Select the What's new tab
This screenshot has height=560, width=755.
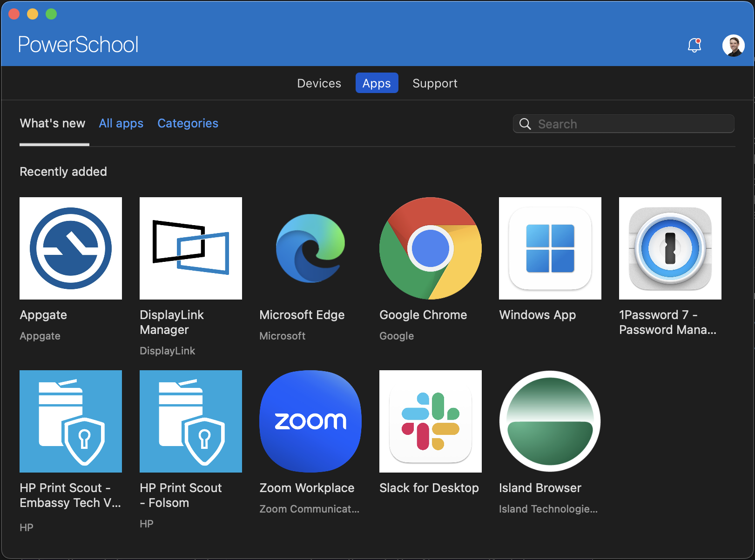coord(53,123)
